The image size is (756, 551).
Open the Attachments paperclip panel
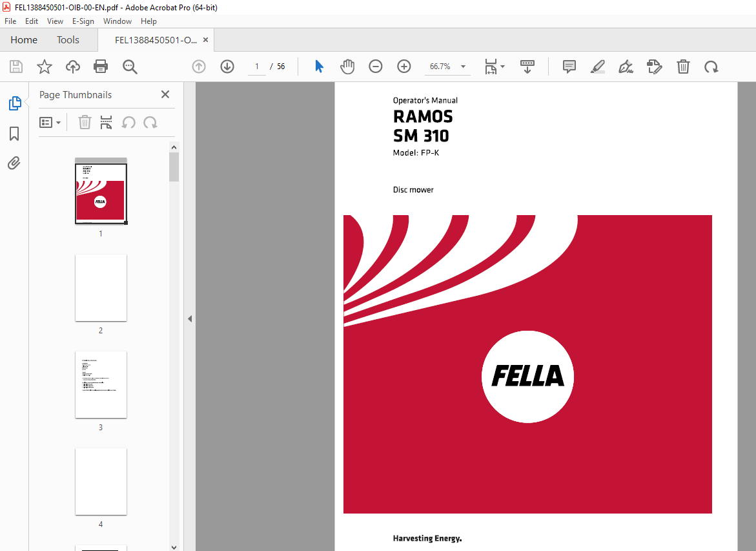pyautogui.click(x=14, y=163)
